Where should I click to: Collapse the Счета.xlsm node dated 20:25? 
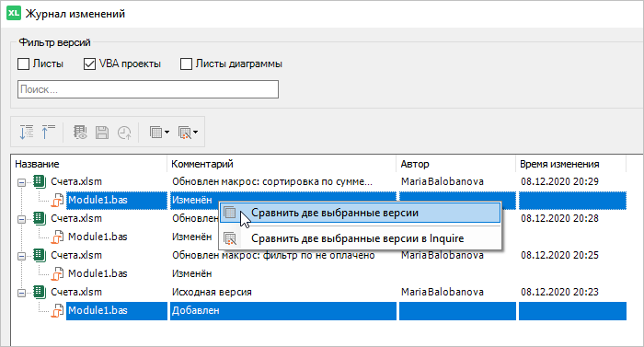[21, 256]
